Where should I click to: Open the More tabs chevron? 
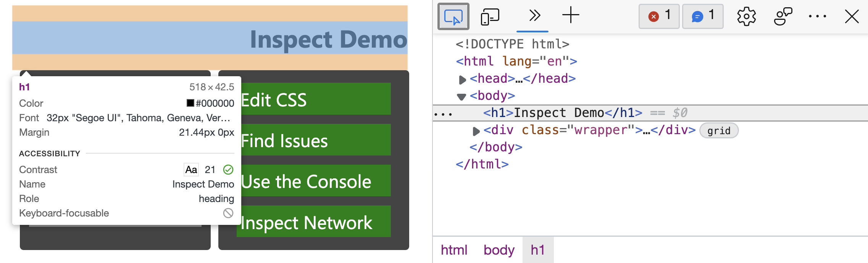[x=534, y=16]
